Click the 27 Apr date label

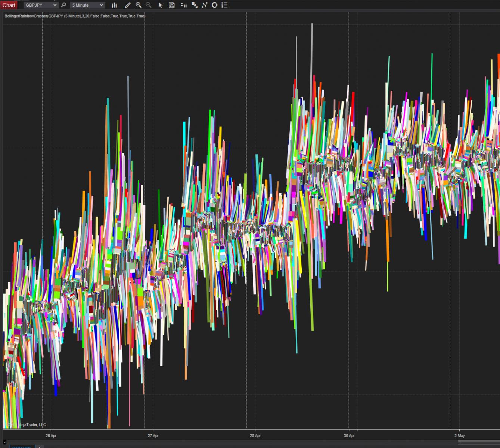point(153,436)
